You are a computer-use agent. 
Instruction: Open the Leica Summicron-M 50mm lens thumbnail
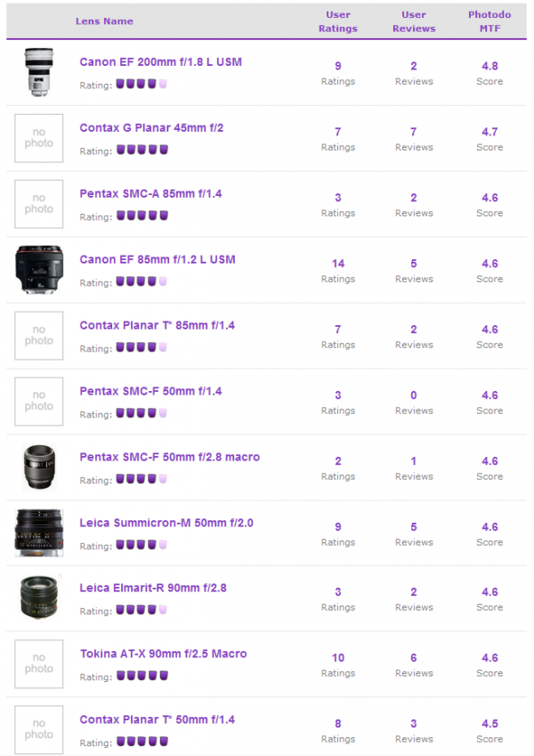click(x=39, y=532)
